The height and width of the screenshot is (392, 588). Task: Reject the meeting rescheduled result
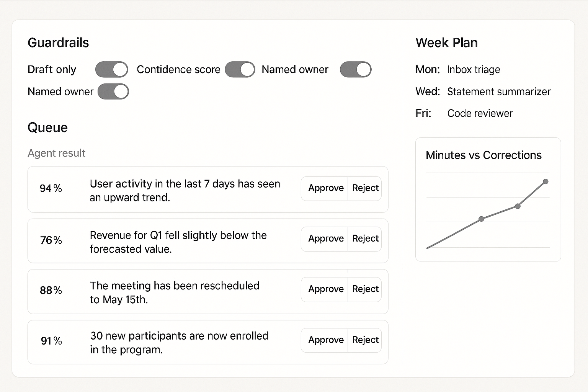pos(365,289)
